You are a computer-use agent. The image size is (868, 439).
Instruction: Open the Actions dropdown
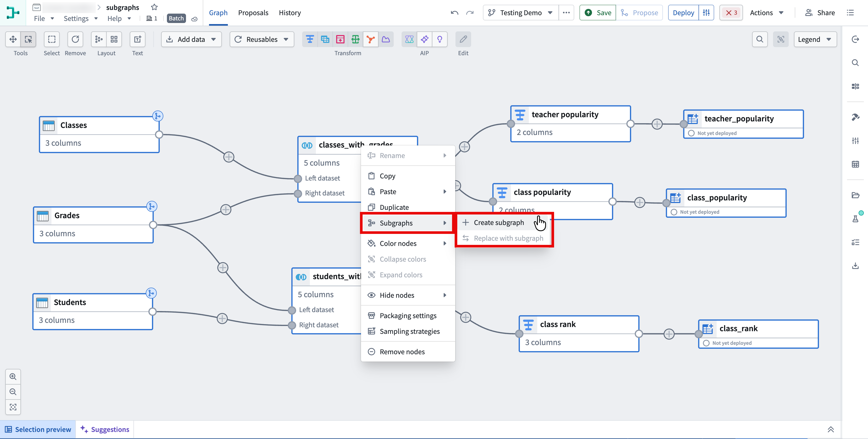coord(766,13)
